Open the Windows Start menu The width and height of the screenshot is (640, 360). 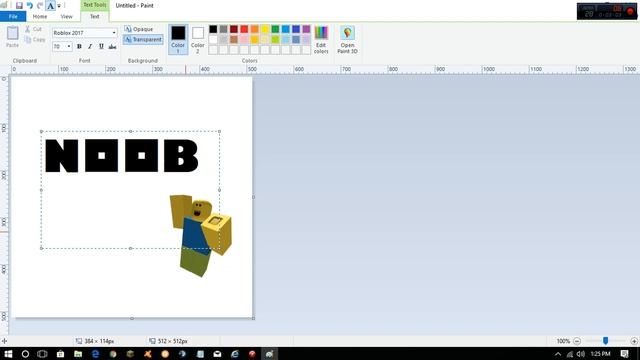tap(8, 354)
